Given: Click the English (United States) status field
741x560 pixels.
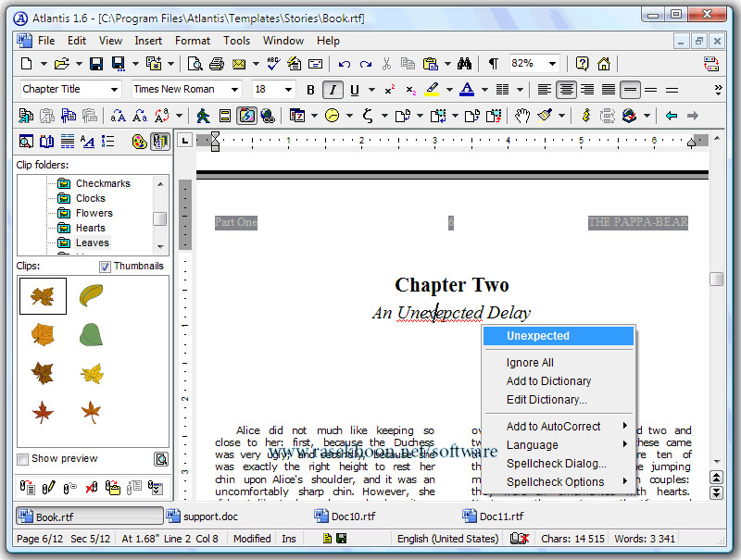Looking at the screenshot, I should tap(448, 539).
